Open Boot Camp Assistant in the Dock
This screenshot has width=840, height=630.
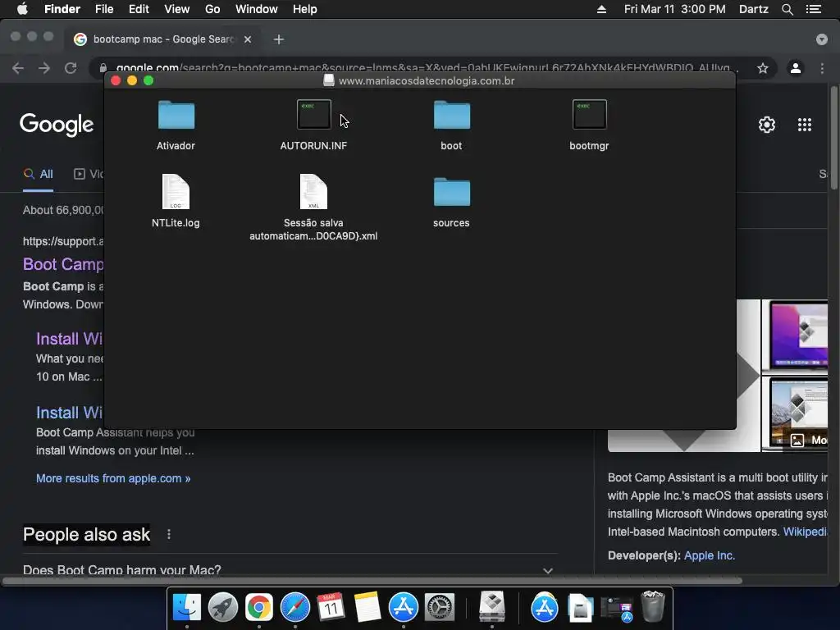point(492,606)
